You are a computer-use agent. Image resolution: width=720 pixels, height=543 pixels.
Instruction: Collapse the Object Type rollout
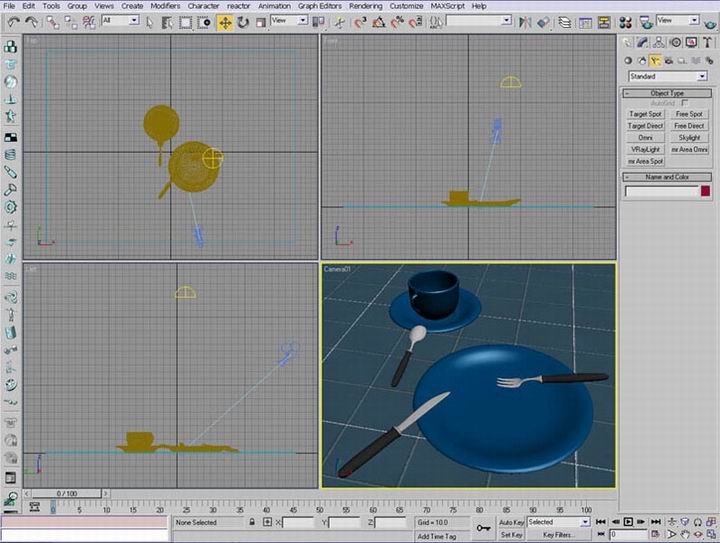coord(667,93)
